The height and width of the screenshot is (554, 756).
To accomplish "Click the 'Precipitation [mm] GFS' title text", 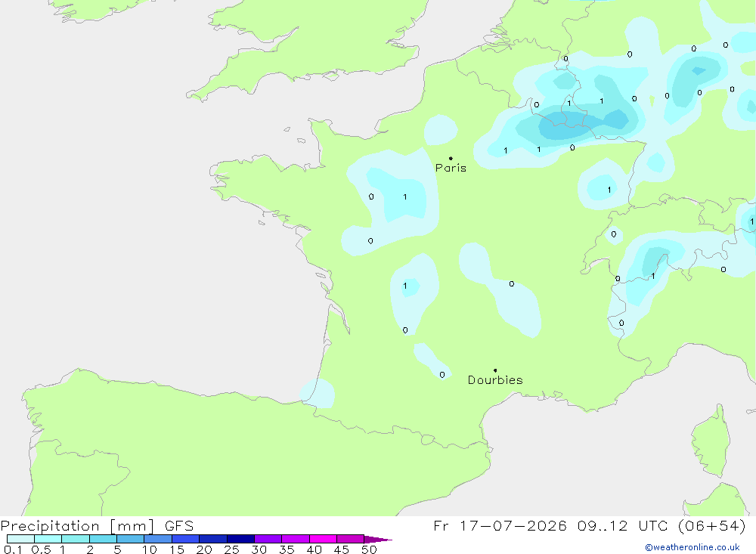I will pos(97,526).
